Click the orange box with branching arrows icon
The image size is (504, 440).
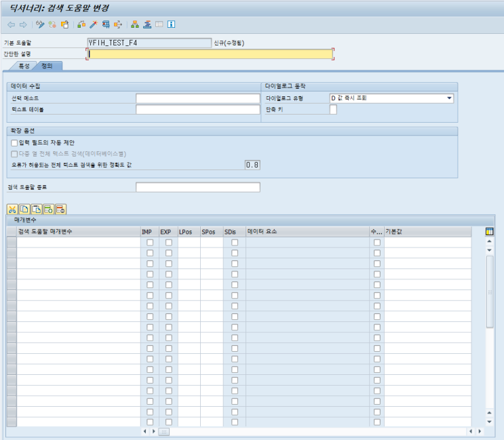118,24
